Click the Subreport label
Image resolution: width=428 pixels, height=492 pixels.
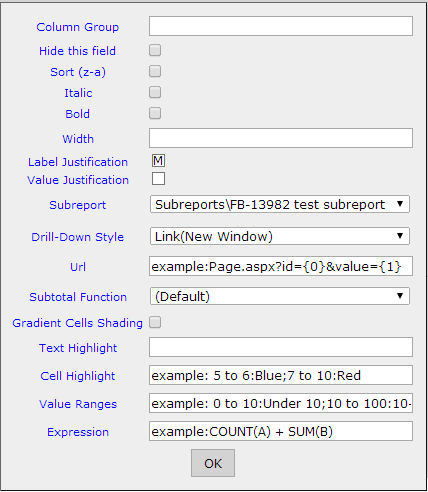pos(78,205)
